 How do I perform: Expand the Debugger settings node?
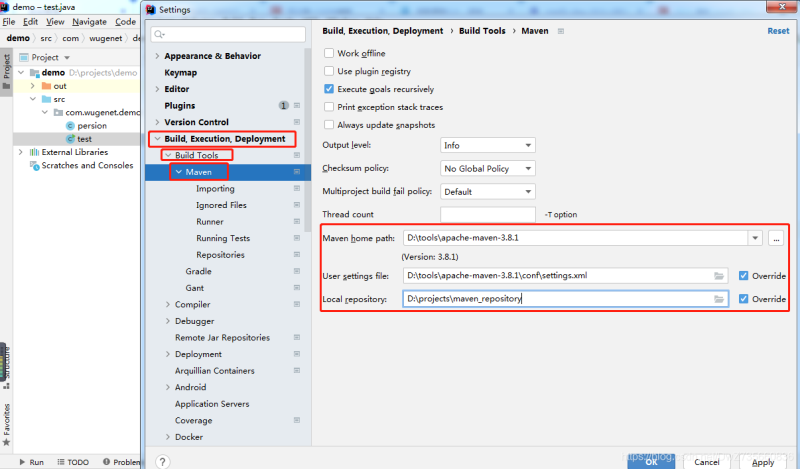[168, 321]
